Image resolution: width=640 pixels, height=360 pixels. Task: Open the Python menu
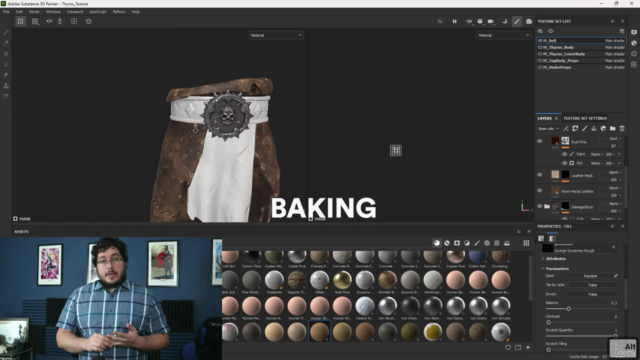119,12
